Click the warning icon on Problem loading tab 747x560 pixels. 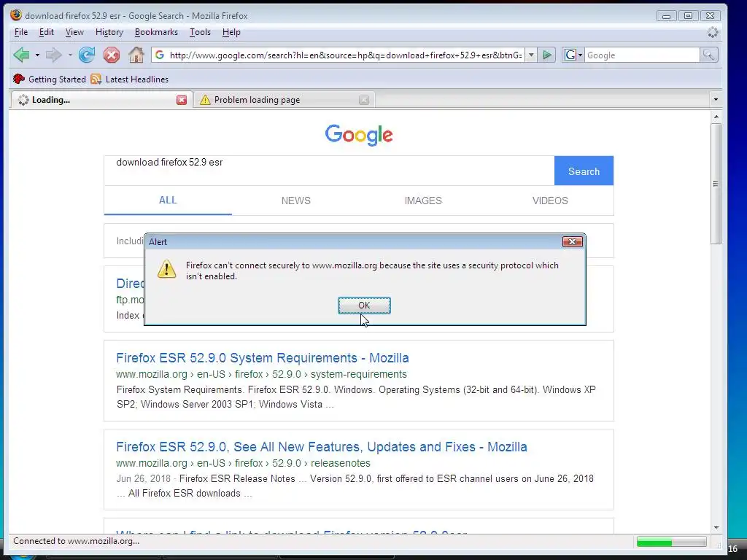pyautogui.click(x=205, y=100)
